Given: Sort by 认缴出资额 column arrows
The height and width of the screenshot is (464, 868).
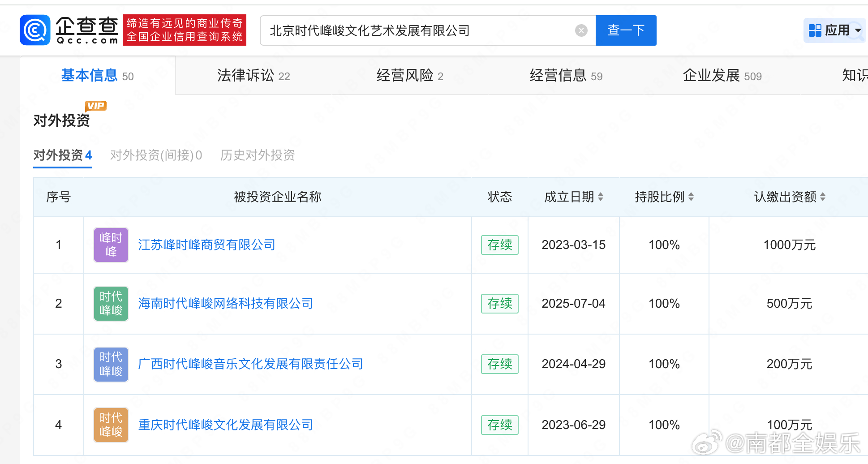Looking at the screenshot, I should coord(823,197).
